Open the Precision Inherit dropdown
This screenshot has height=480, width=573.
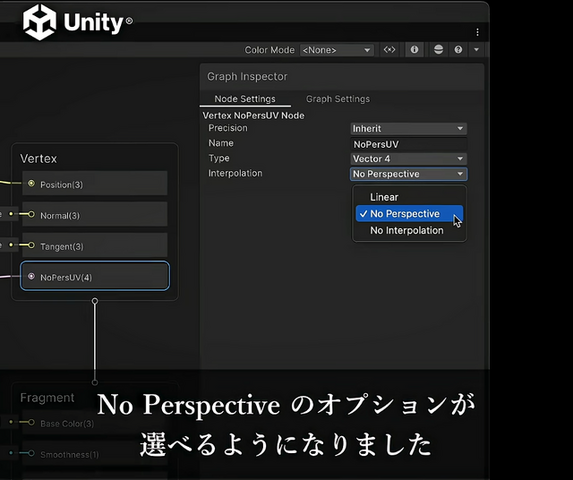[409, 129]
